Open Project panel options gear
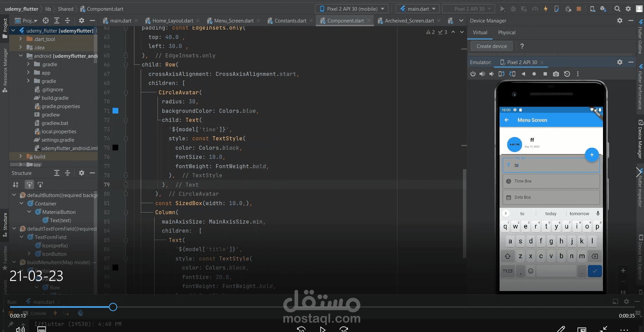This screenshot has height=332, width=644. pyautogui.click(x=82, y=21)
